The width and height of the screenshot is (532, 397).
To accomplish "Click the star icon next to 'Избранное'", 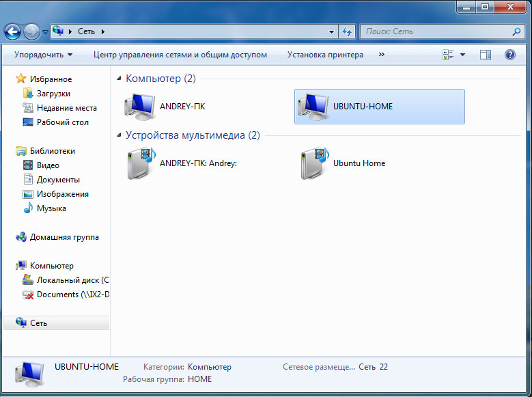I will coord(20,79).
